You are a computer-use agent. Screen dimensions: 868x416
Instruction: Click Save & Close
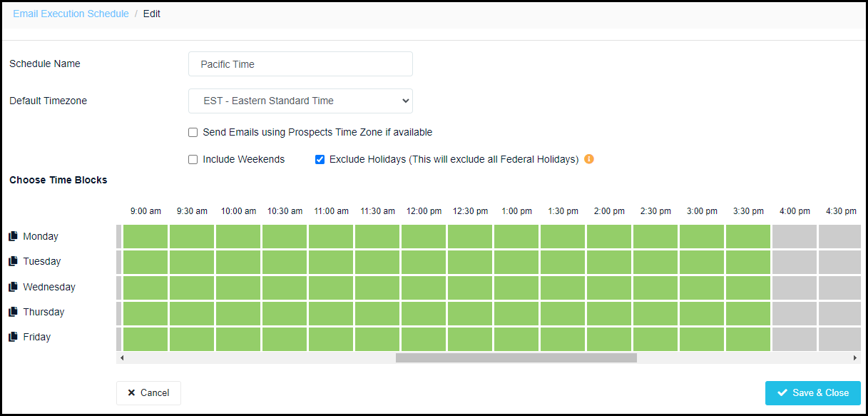point(813,392)
